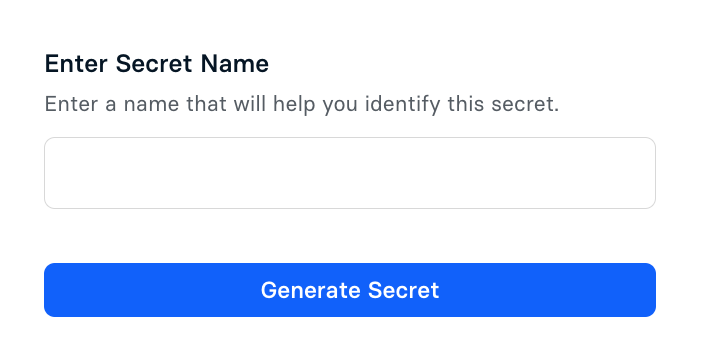This screenshot has width=704, height=364.
Task: Click 'that will' in the helper sentence
Action: click(x=226, y=104)
